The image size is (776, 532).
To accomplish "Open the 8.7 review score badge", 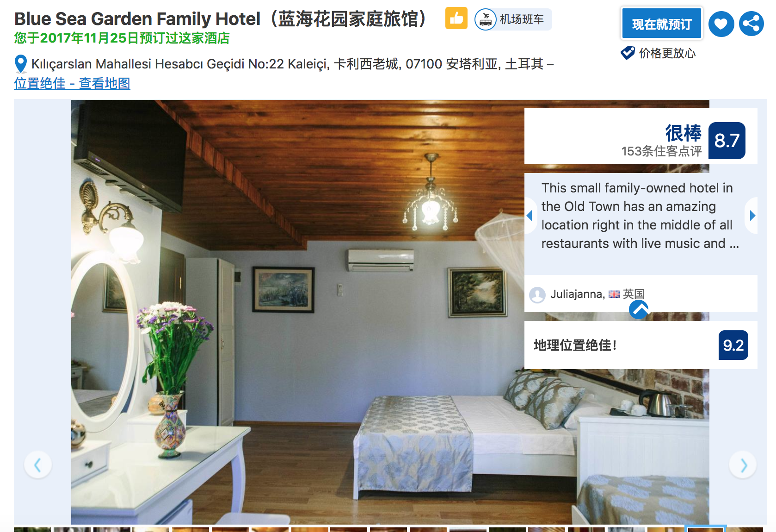I will click(727, 141).
